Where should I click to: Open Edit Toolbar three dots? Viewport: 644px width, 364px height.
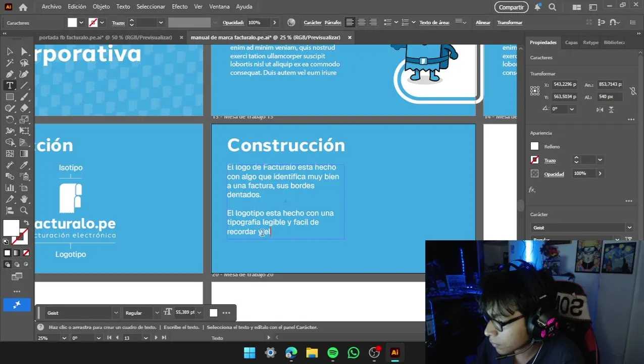pyautogui.click(x=17, y=291)
